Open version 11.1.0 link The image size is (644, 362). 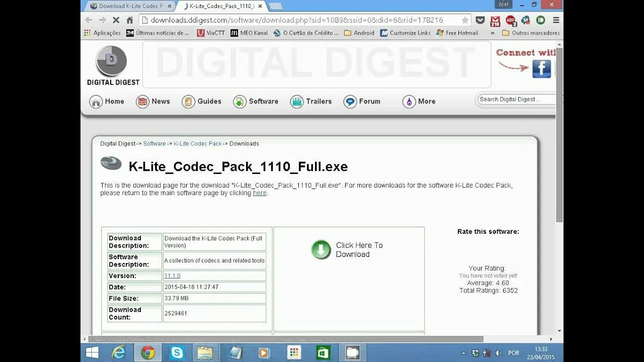tap(172, 276)
